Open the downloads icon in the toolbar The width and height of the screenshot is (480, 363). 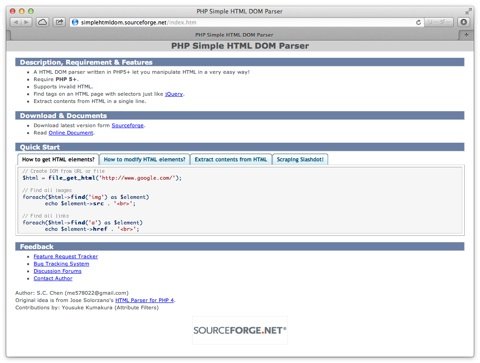(463, 22)
